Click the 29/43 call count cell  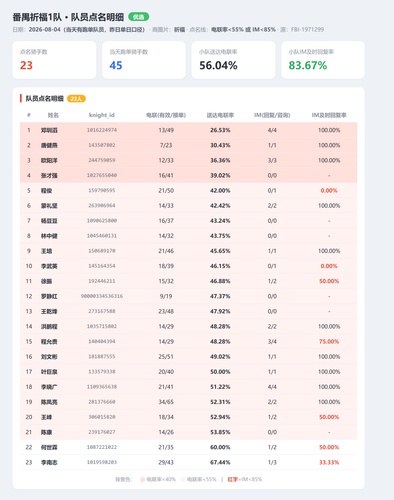[166, 462]
